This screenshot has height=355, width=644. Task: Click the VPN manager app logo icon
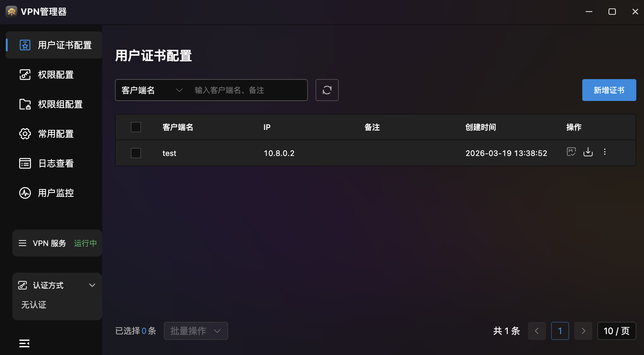(12, 12)
